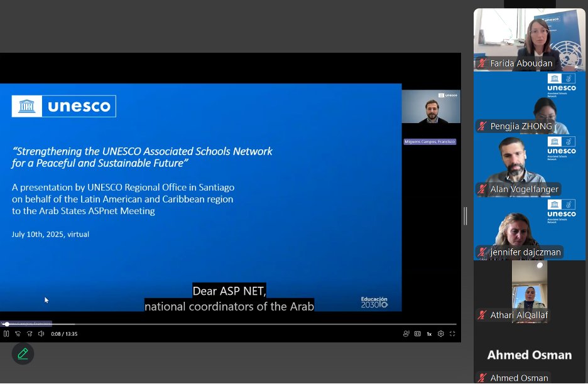The width and height of the screenshot is (588, 384).
Task: Click muted mic icon beside Ahmed Osman label
Action: [482, 378]
